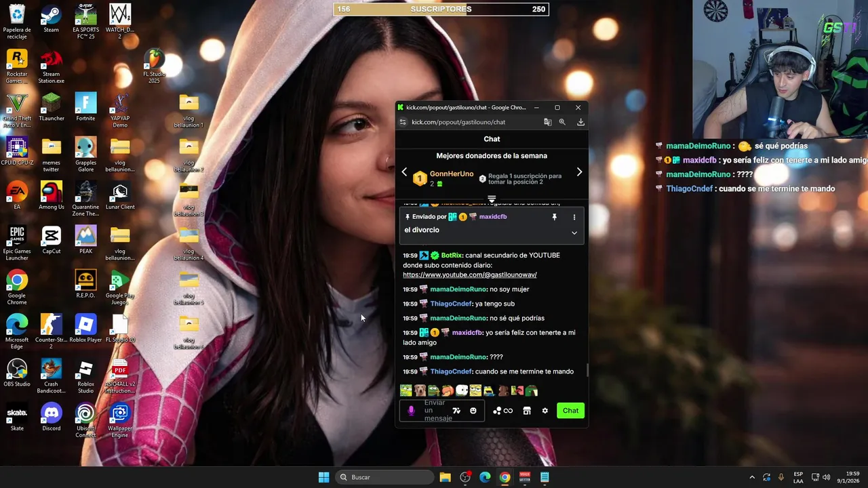Open the Windows Start menu
Viewport: 868px width, 488px height.
pyautogui.click(x=324, y=477)
